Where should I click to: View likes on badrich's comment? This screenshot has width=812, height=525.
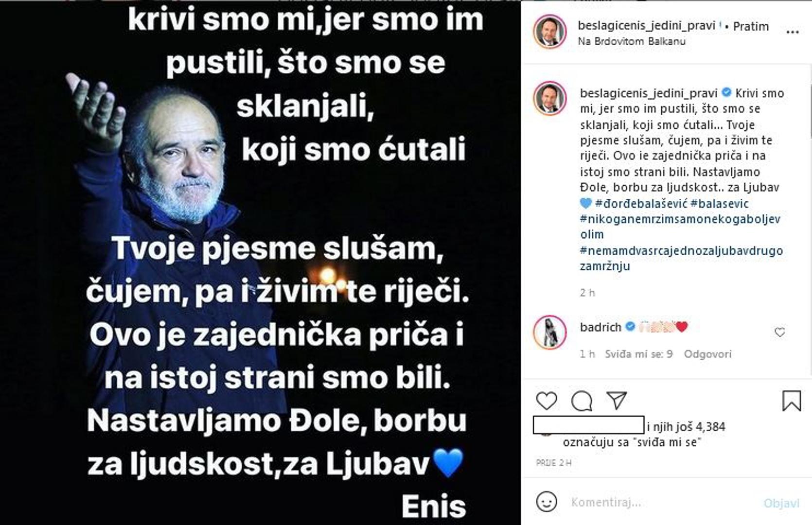[638, 354]
